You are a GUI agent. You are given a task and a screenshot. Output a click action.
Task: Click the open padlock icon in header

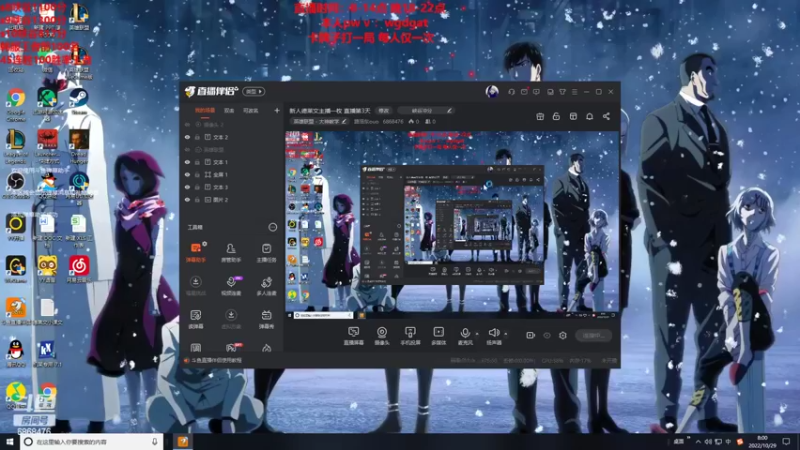click(556, 116)
